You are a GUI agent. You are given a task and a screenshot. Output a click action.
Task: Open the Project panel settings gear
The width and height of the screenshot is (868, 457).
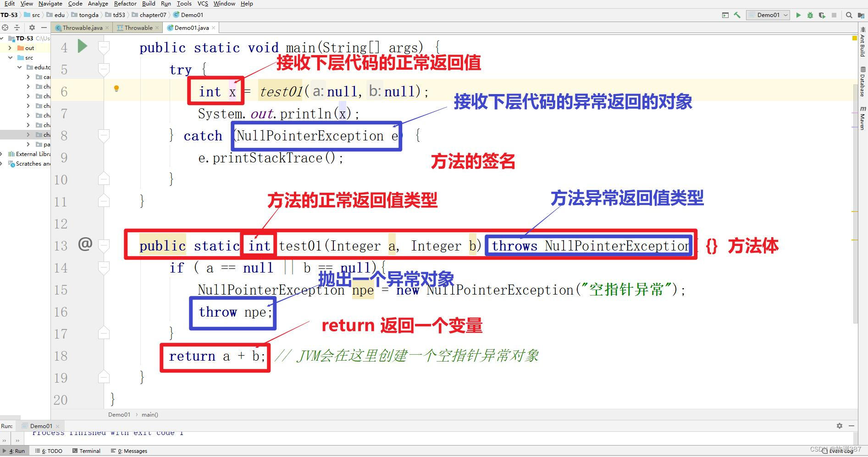click(x=32, y=27)
